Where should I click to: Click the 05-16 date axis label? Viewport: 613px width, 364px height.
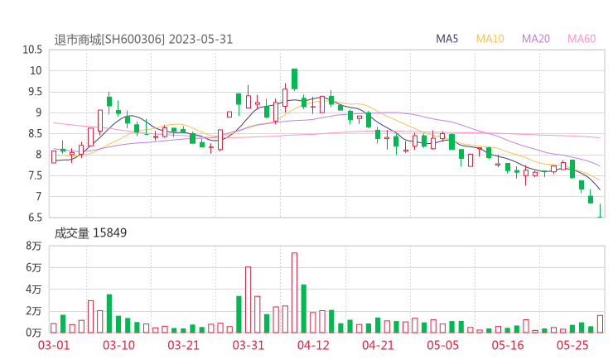508,345
